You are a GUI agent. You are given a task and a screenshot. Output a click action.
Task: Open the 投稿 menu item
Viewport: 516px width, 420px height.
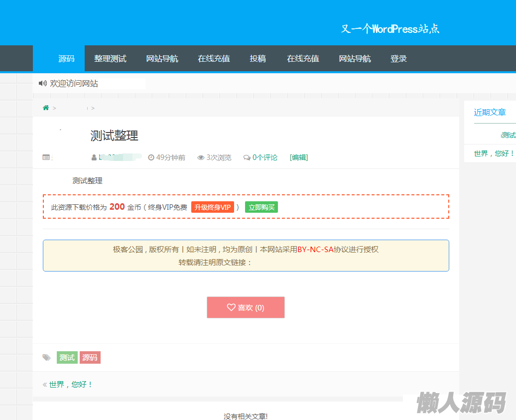[x=258, y=59]
